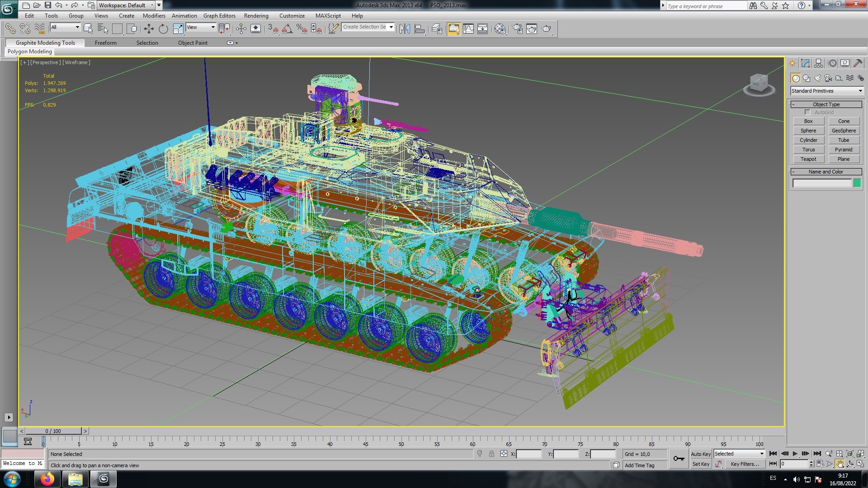Click the Select and Link chain icon
This screenshot has height=488, width=868.
point(10,29)
